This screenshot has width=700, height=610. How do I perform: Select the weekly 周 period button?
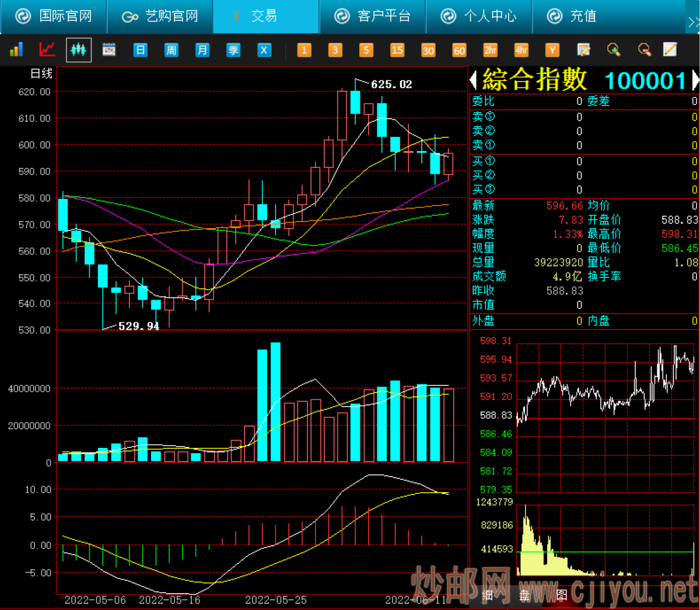tap(171, 49)
